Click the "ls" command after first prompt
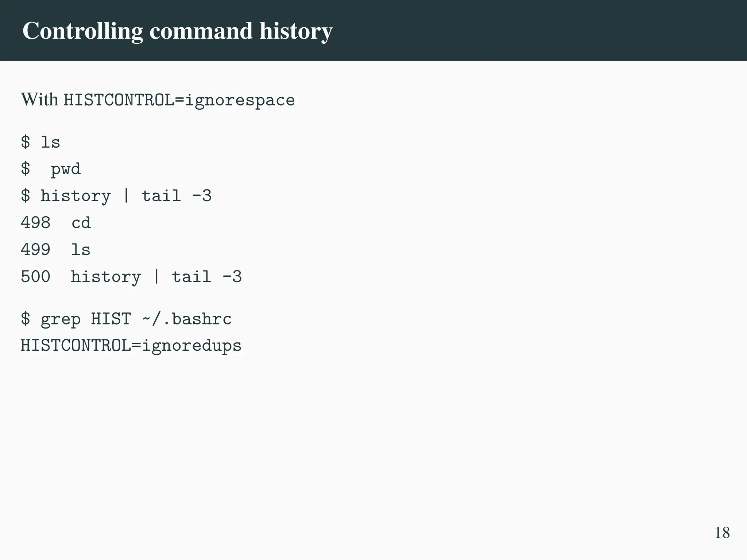 click(x=50, y=142)
